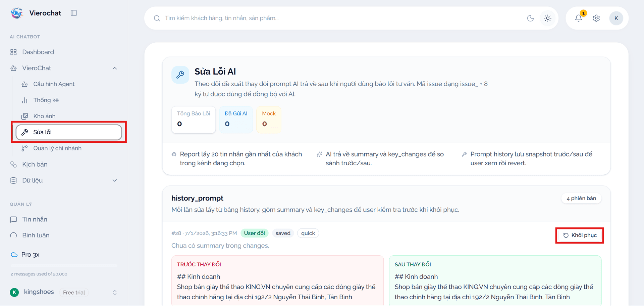Image resolution: width=644 pixels, height=306 pixels.
Task: Expand the Dữ liệu section chevron
Action: coord(115,180)
